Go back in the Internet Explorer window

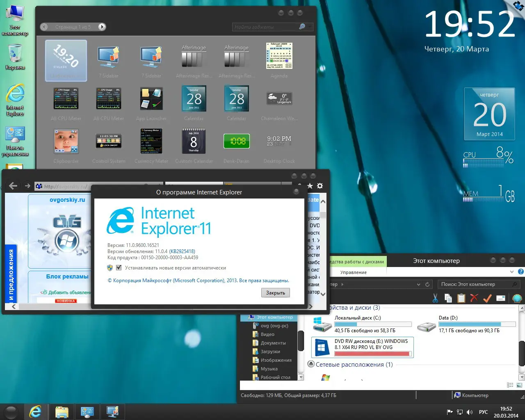coord(13,186)
